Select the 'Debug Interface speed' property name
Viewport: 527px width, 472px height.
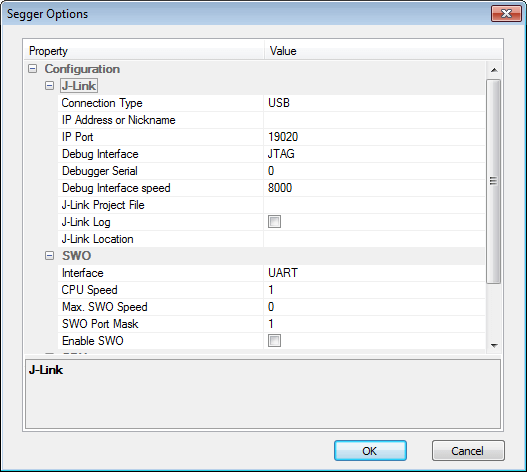coord(116,188)
